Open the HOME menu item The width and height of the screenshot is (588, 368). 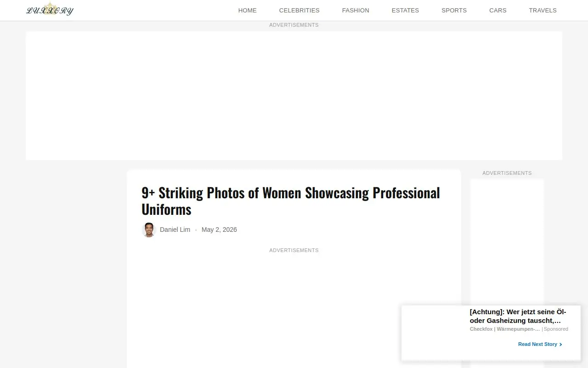247,10
